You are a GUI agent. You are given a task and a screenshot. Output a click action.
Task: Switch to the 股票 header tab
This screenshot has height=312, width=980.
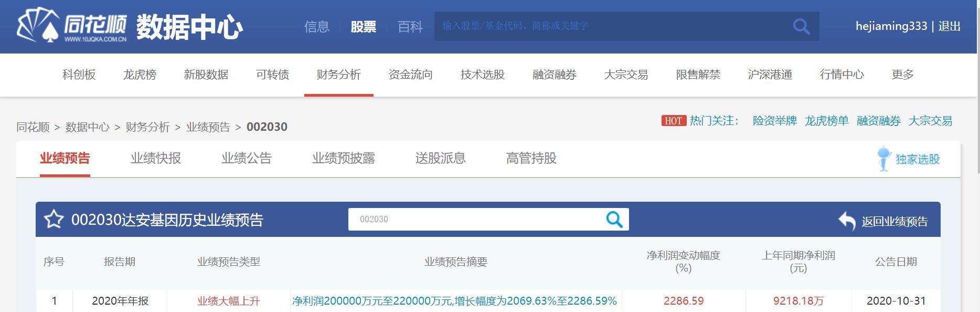pyautogui.click(x=364, y=26)
